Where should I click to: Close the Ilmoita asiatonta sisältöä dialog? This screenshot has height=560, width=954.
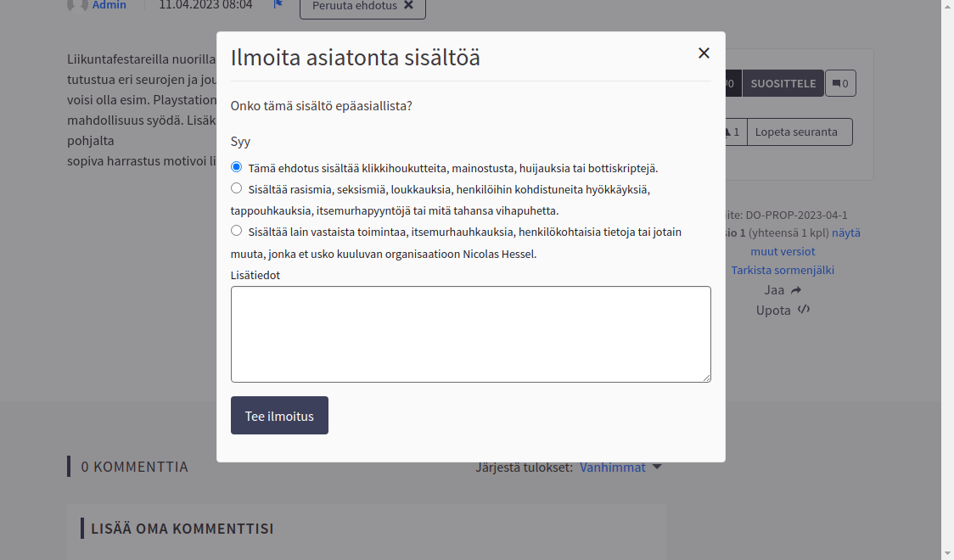(704, 53)
